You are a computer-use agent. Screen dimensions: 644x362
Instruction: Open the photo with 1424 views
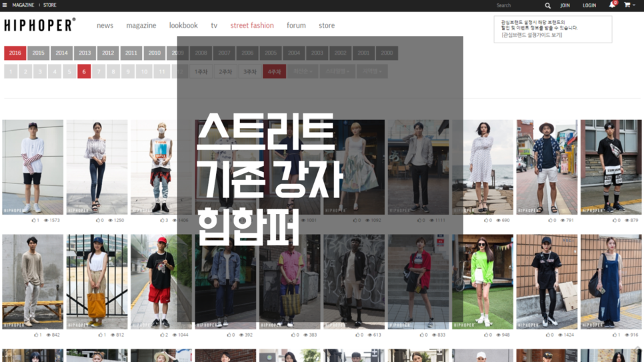(x=547, y=282)
